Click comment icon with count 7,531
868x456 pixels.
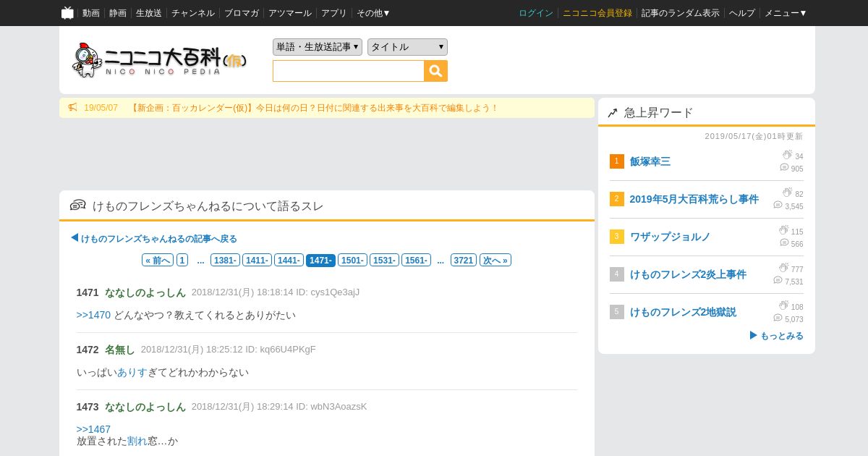click(x=778, y=280)
